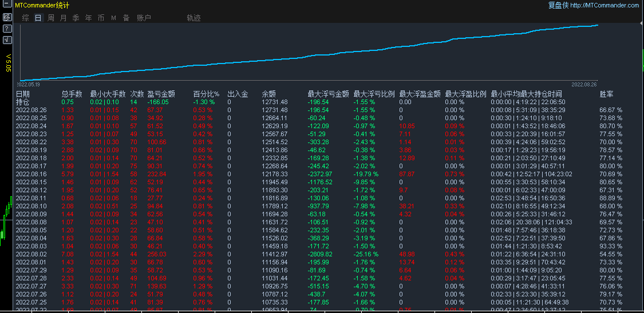Click the 61.52 profit on 2022.08.24
Viewport: 644px width, 313px height.
click(x=155, y=126)
